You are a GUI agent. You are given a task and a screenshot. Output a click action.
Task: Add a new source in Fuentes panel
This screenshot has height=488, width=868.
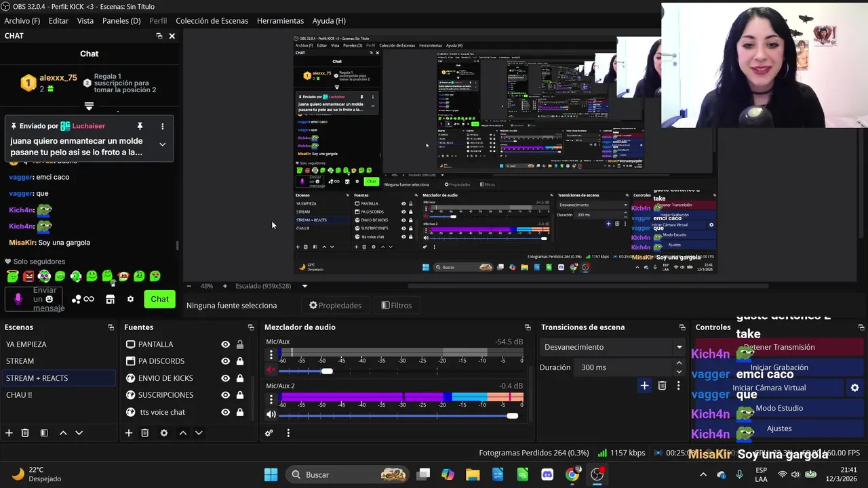point(128,432)
